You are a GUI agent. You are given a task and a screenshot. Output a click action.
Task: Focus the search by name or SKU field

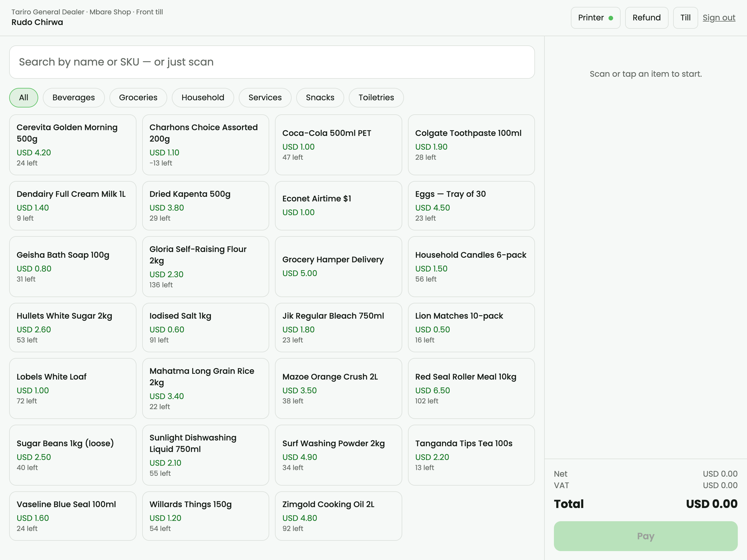pos(272,62)
